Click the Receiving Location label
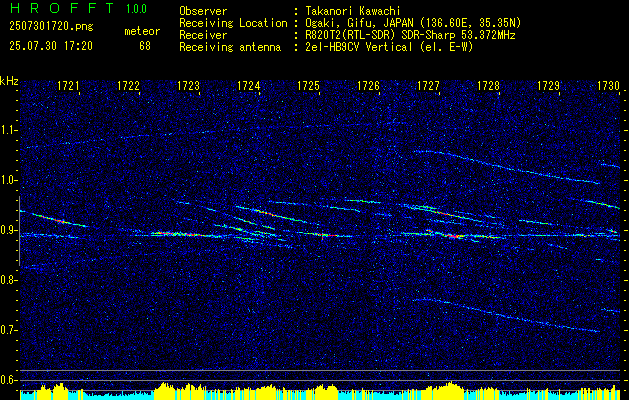Image resolution: width=629 pixels, height=400 pixels. point(233,23)
